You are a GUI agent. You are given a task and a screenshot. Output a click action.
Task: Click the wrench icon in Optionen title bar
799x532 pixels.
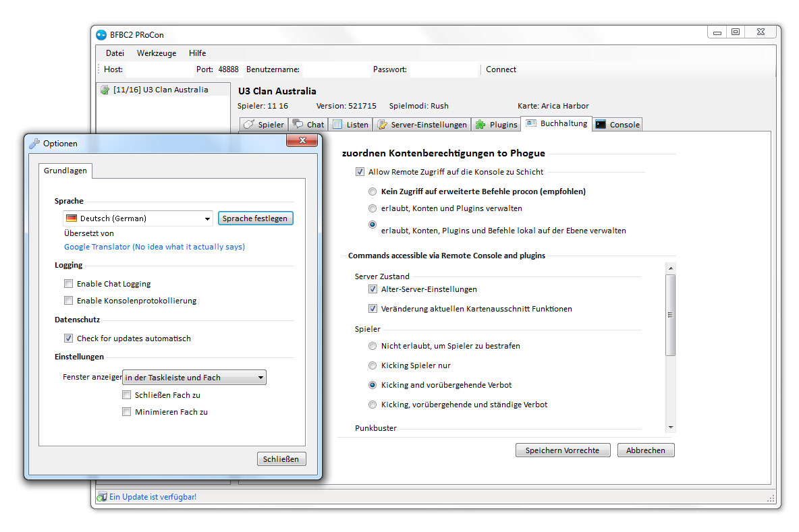coord(34,144)
